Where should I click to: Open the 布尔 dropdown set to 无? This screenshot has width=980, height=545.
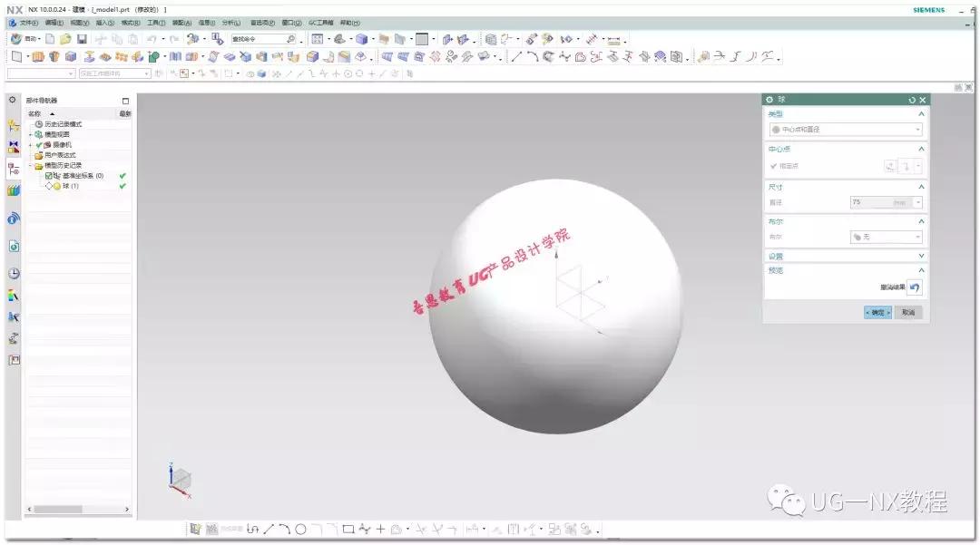[885, 237]
